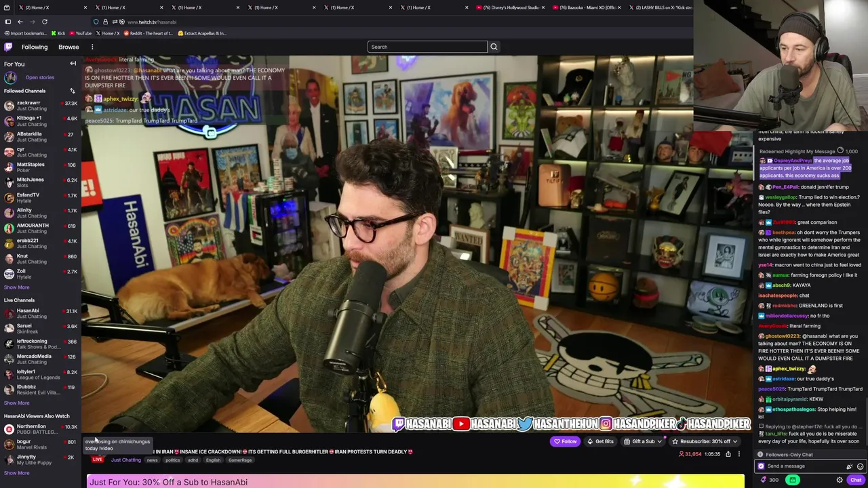Open Zoil channel in sidebar
Viewport: 868px width, 488px height.
41,274
